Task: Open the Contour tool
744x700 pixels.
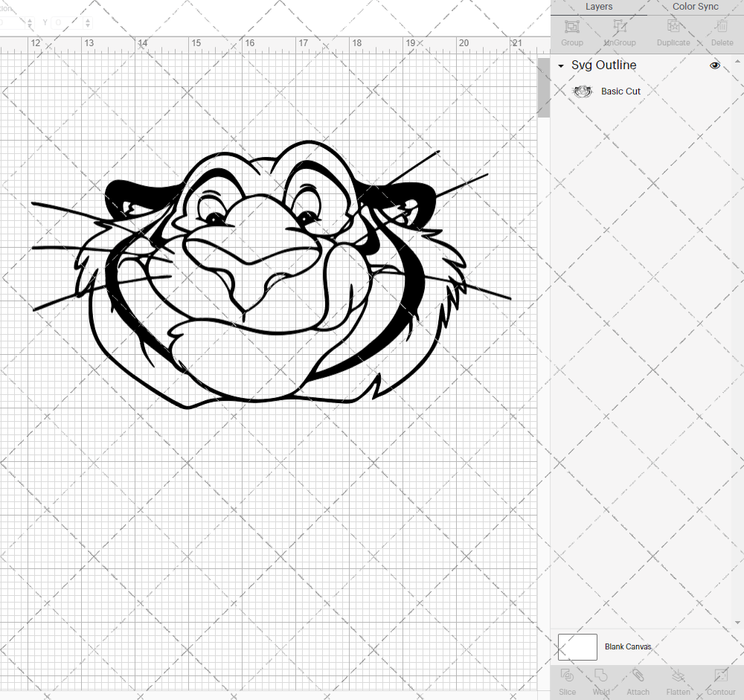Action: click(x=719, y=681)
